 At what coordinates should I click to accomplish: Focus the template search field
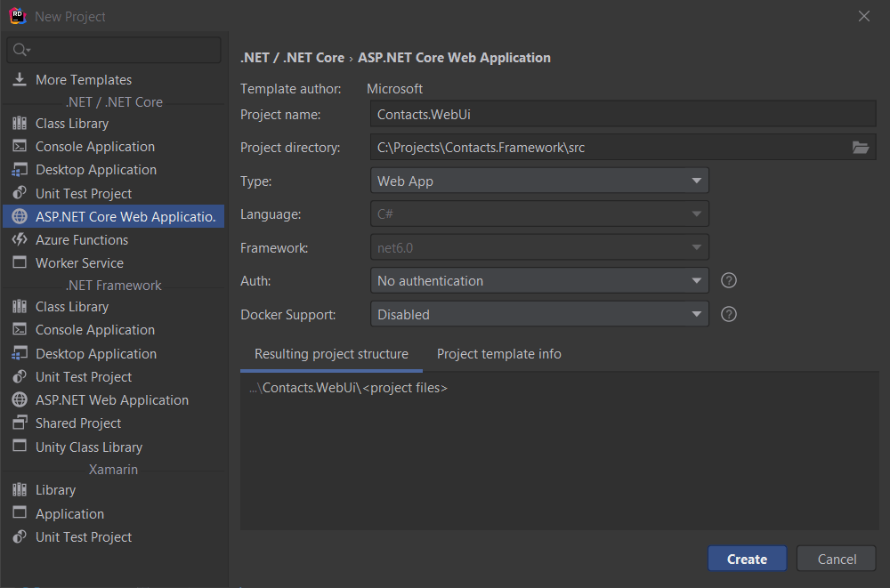coord(114,50)
